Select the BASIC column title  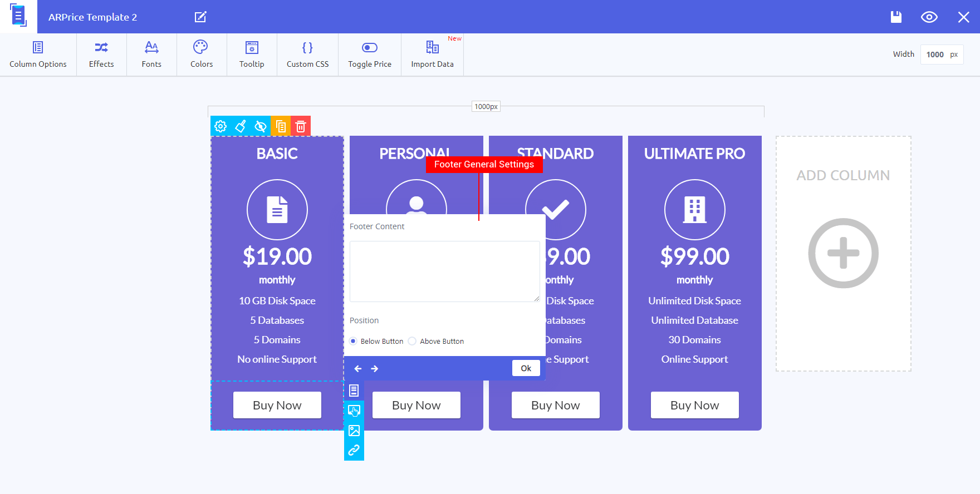tap(277, 154)
